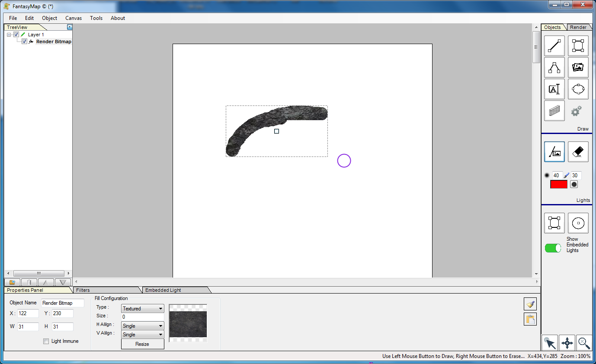Open the Object menu
The height and width of the screenshot is (364, 596).
point(49,18)
